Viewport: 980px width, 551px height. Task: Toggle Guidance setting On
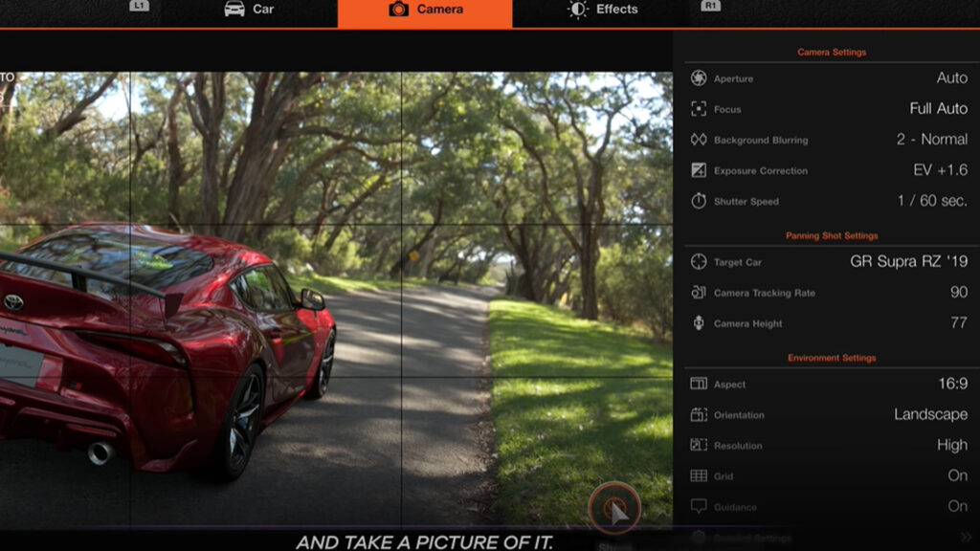point(957,506)
